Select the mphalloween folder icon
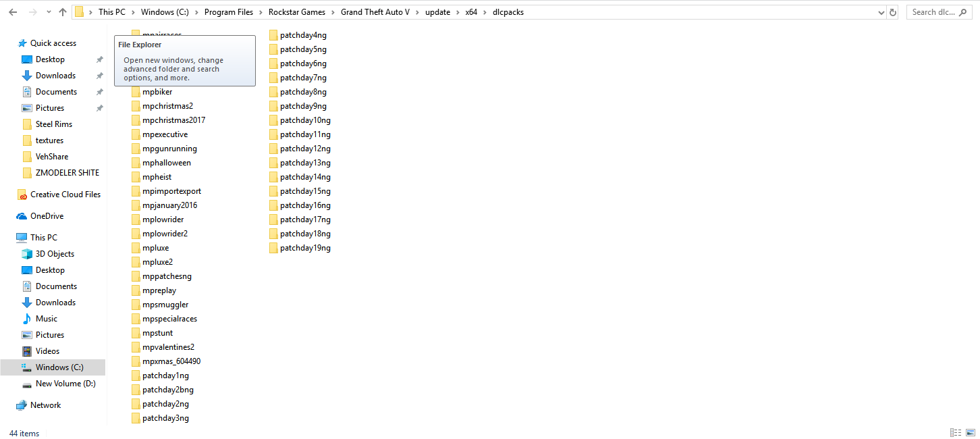Viewport: 980px width, 439px height. 136,163
